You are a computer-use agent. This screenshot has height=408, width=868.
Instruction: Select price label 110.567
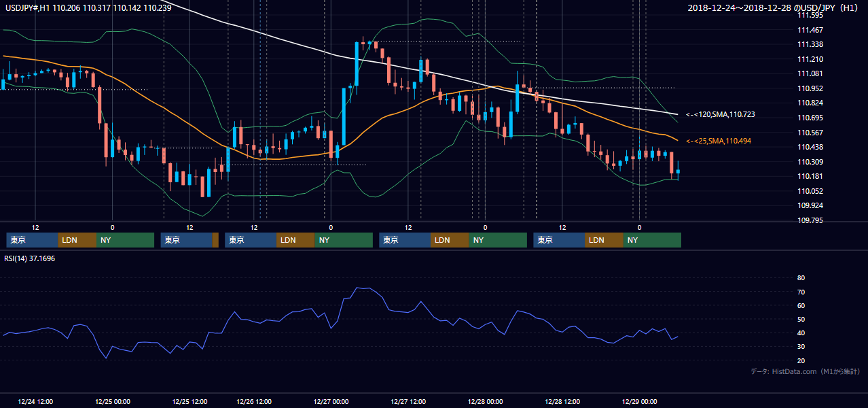pos(810,133)
